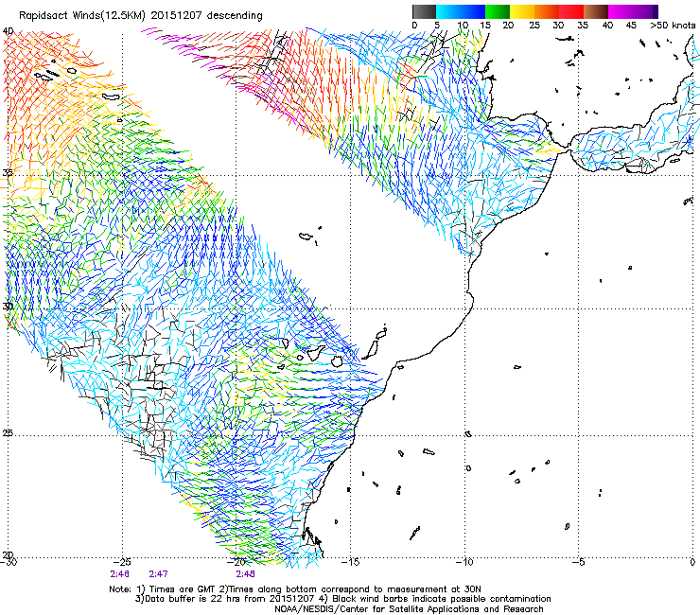
Task: Click longitude axis label '0' at bottom right
Action: click(x=692, y=562)
